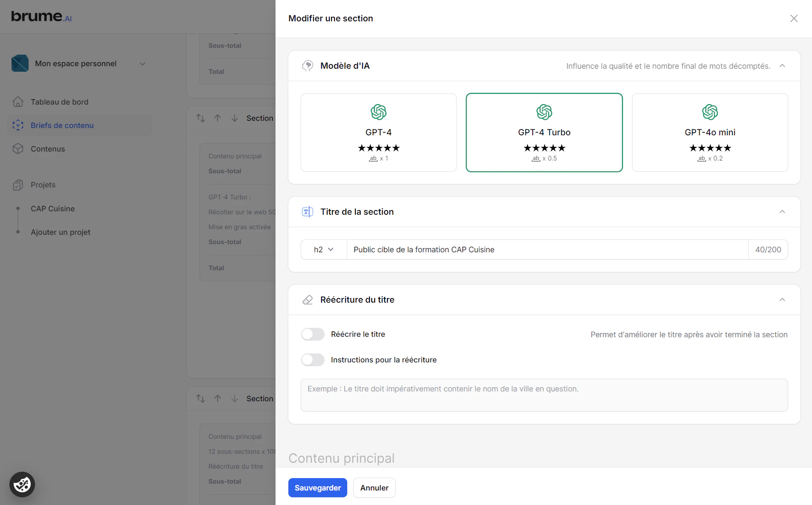
Task: Click the Titre de la section text icon
Action: click(307, 212)
